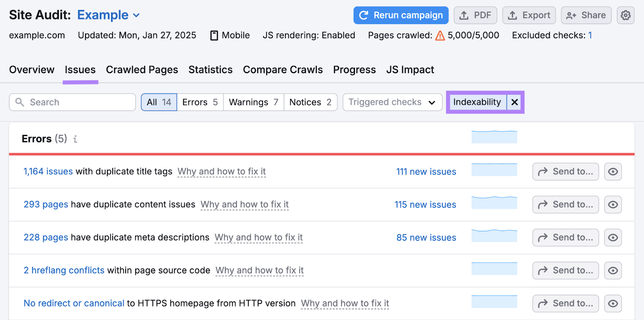Click the Errors header trend chart
This screenshot has width=644, height=320.
point(494,137)
